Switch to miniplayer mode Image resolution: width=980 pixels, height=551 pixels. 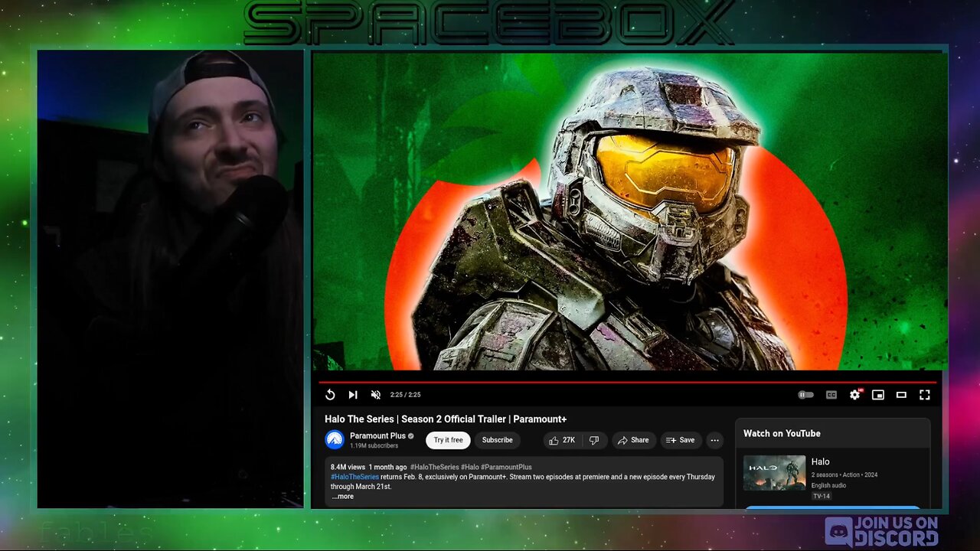878,395
